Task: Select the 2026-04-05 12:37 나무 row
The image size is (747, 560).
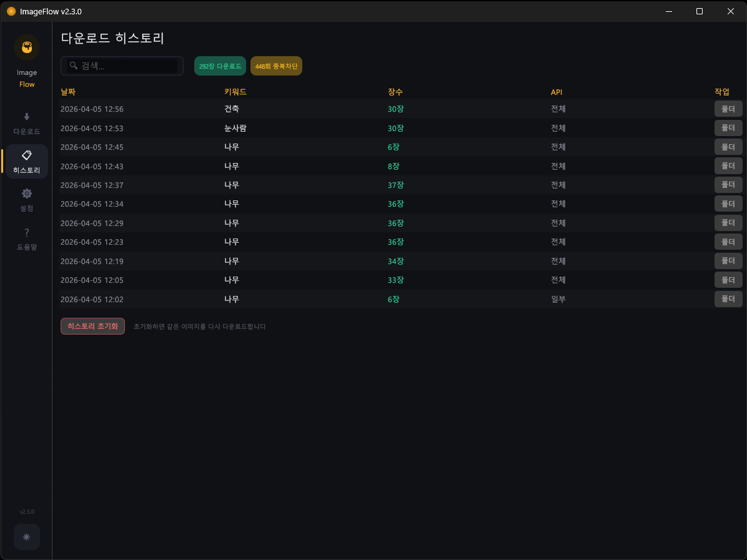Action: click(x=375, y=185)
